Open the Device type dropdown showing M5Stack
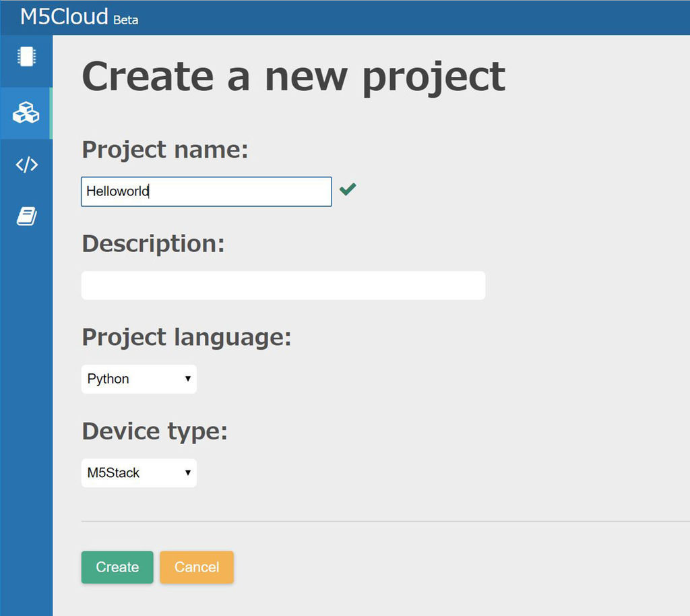The height and width of the screenshot is (616, 690). (x=139, y=473)
